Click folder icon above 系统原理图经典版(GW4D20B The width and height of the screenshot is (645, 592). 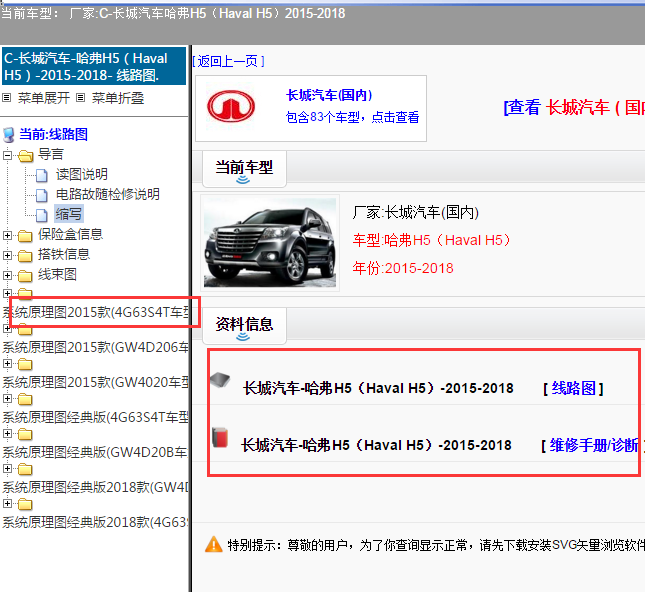[25, 434]
